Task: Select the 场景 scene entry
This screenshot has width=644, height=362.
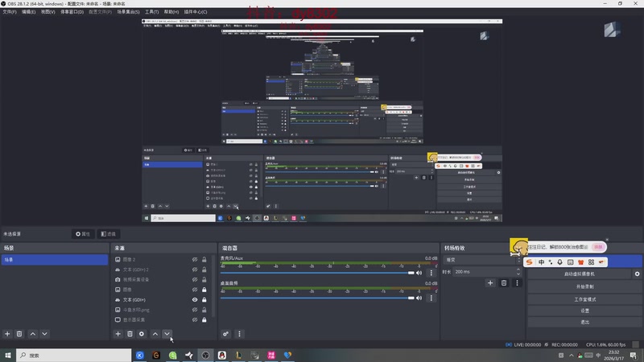Action: 55,260
